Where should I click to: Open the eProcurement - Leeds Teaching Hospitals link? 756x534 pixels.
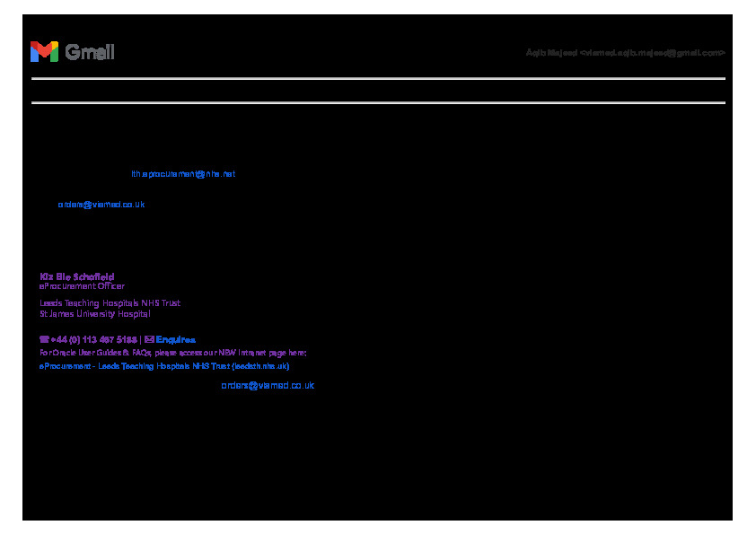(x=135, y=366)
